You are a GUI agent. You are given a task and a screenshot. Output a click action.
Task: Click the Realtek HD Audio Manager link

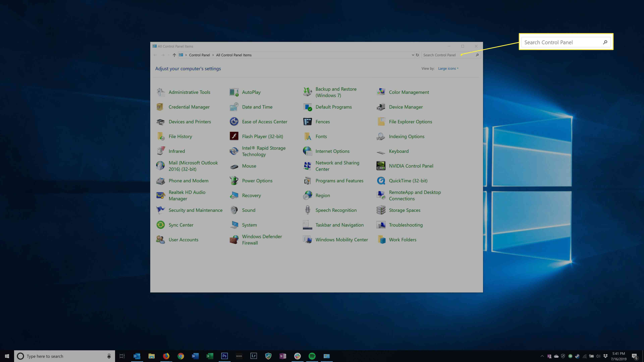[x=187, y=195]
